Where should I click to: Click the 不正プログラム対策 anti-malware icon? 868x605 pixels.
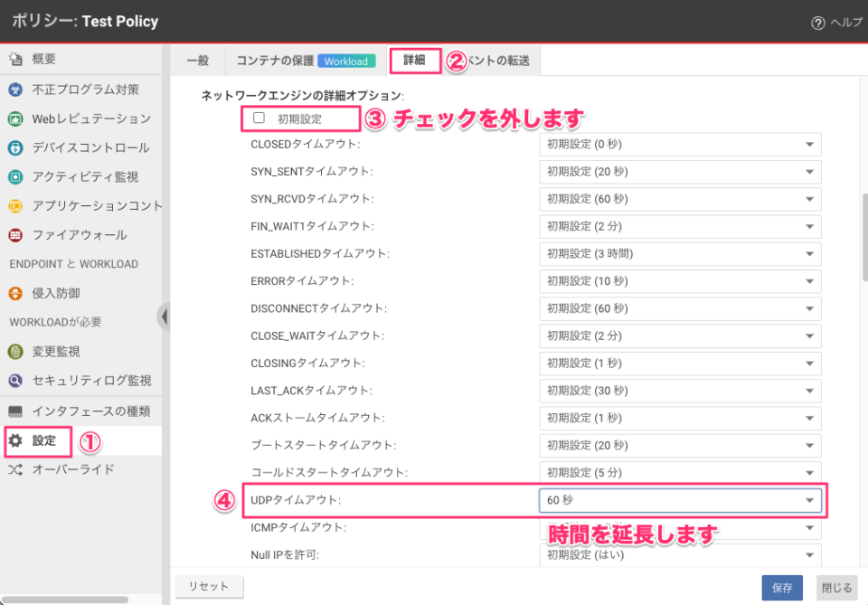[15, 90]
